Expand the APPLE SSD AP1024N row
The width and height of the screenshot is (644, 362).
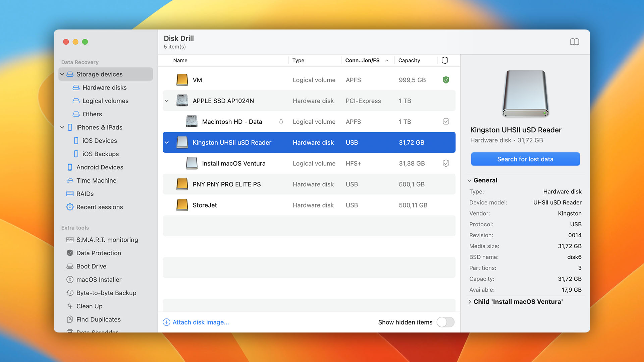pyautogui.click(x=167, y=101)
